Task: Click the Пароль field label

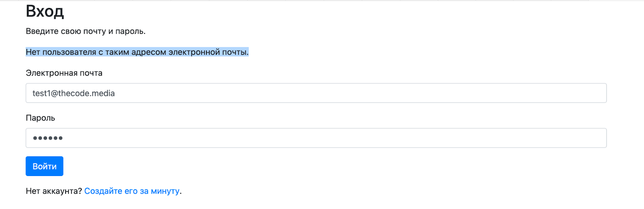Action: 40,118
